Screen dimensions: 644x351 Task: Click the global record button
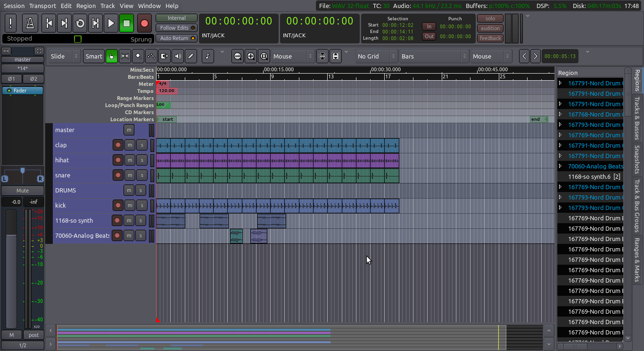[x=144, y=23]
